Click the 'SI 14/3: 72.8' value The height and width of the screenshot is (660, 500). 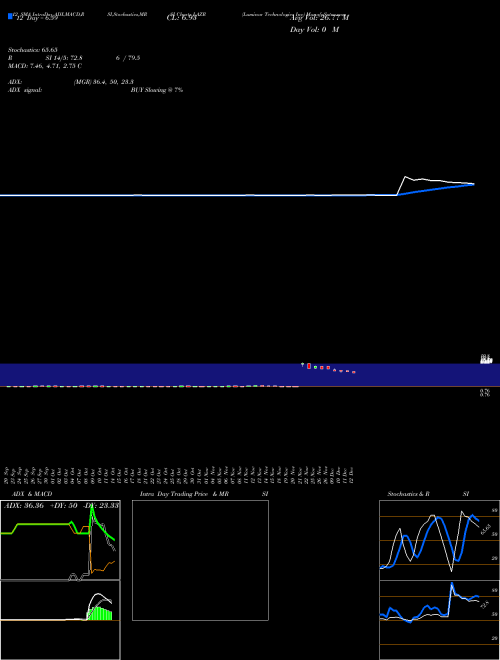(64, 58)
